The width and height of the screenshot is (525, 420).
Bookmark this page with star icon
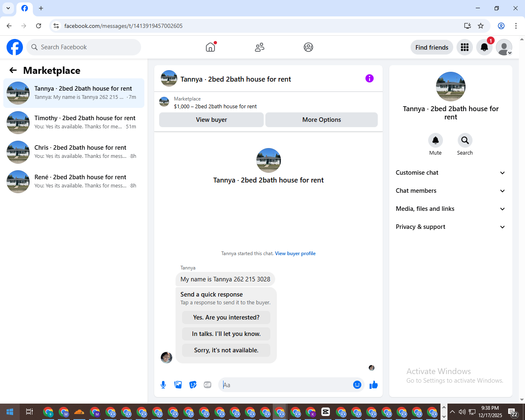(x=481, y=26)
